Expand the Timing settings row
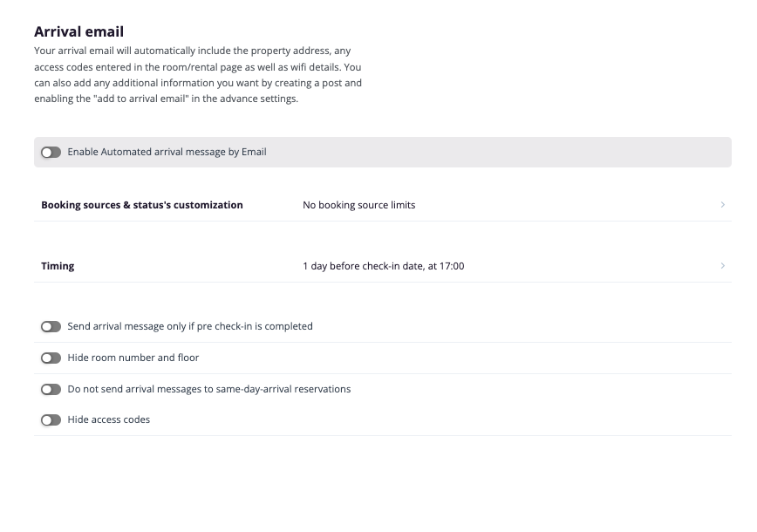 click(383, 266)
